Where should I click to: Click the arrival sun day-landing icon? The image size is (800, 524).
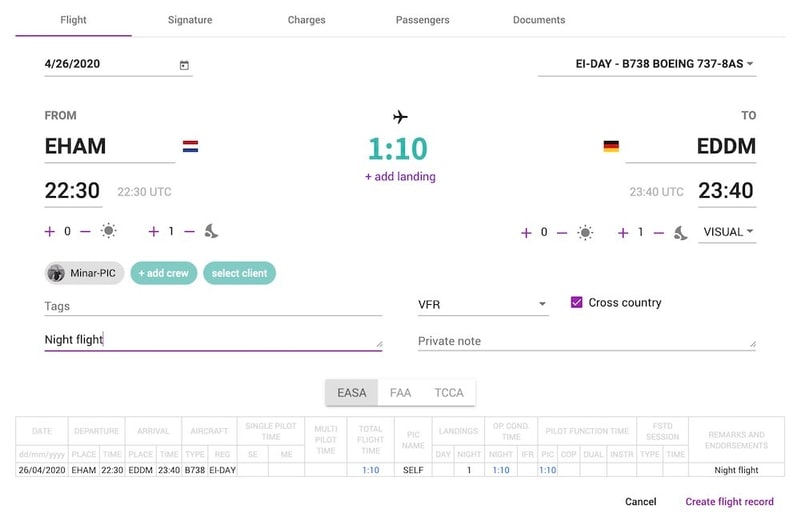pyautogui.click(x=585, y=232)
